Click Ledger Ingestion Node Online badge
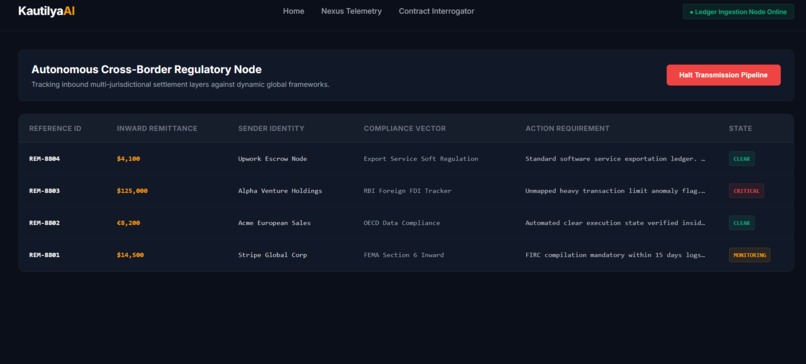 coord(738,12)
